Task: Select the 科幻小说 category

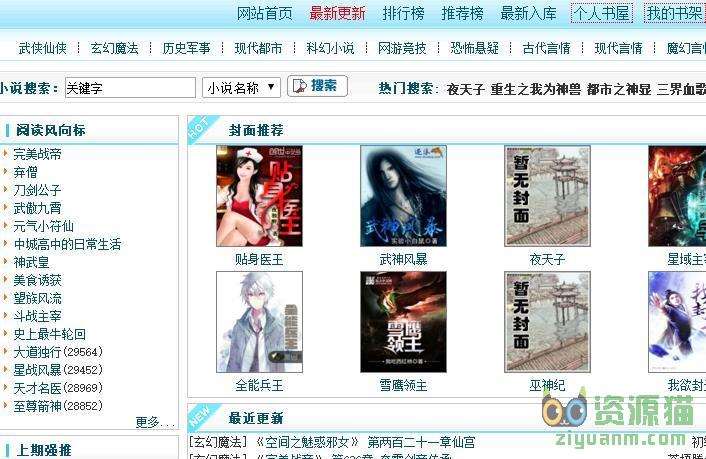Action: point(330,48)
